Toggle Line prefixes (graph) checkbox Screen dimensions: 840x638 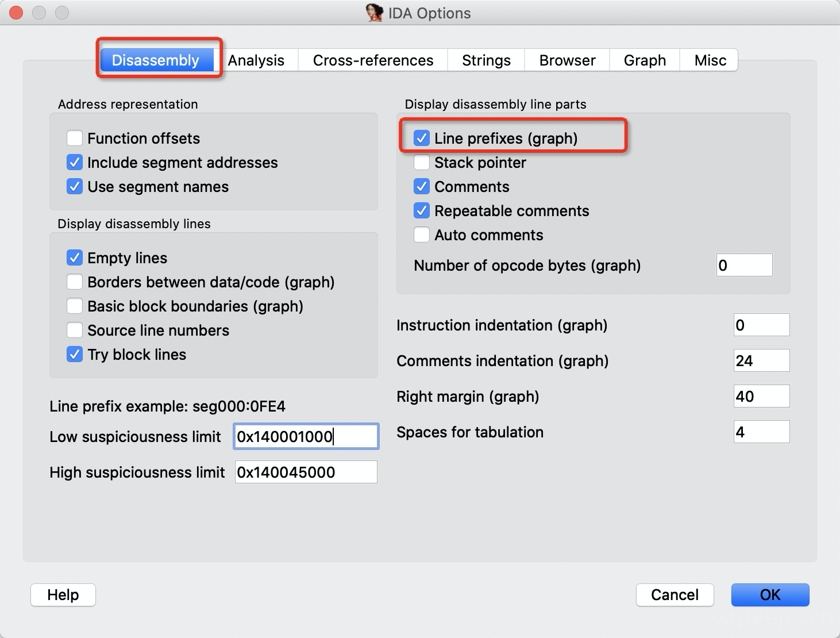pyautogui.click(x=422, y=139)
